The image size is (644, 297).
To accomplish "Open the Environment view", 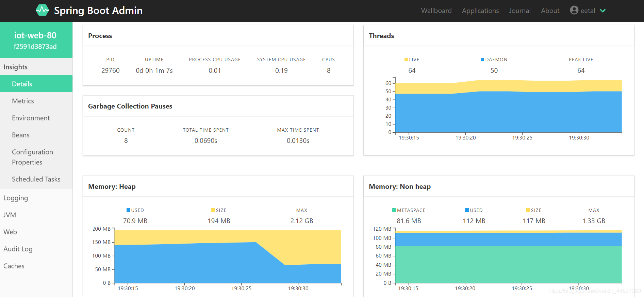I will click(36, 118).
